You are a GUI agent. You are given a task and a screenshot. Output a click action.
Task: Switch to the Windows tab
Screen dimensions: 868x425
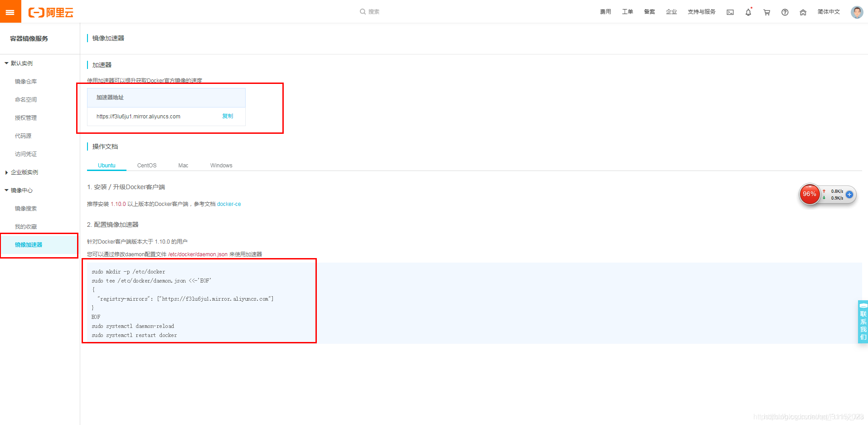(x=221, y=166)
